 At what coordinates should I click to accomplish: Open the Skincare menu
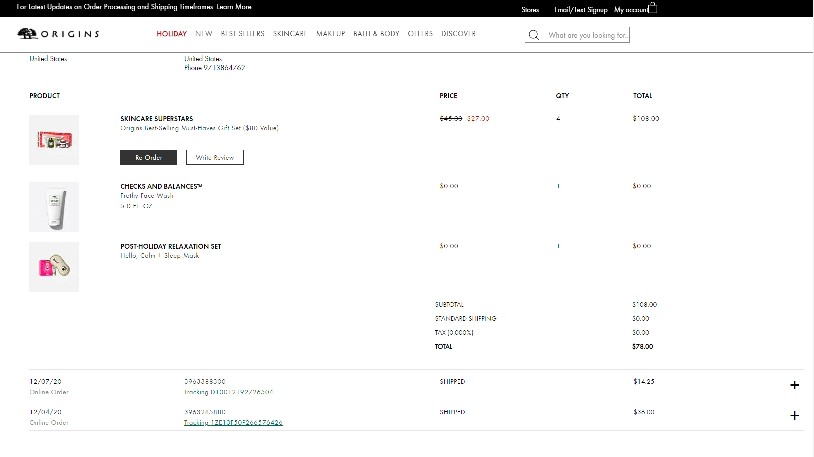pyautogui.click(x=289, y=34)
